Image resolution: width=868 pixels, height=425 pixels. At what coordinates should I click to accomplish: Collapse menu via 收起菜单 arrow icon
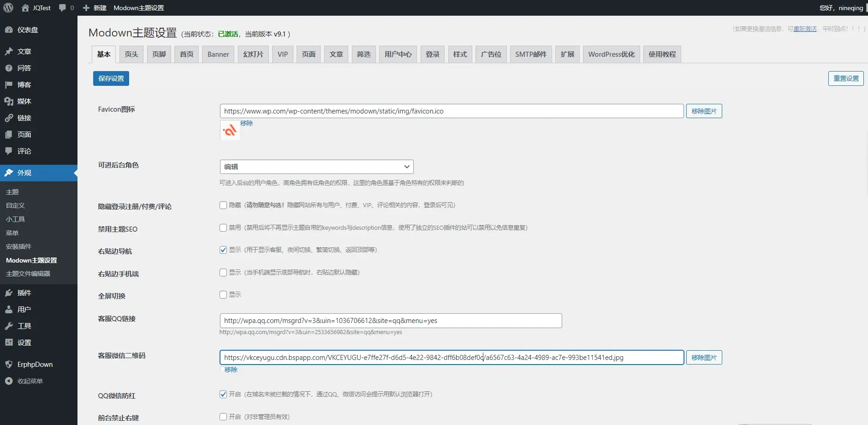[9, 381]
